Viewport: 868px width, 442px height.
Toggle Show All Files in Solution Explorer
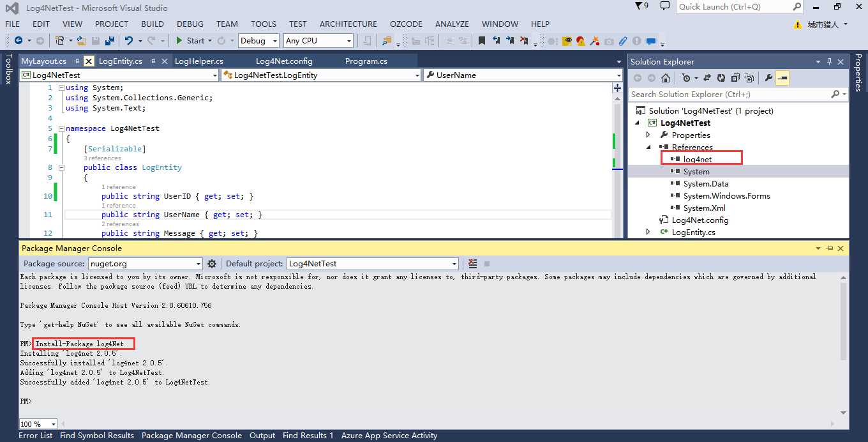tap(749, 78)
